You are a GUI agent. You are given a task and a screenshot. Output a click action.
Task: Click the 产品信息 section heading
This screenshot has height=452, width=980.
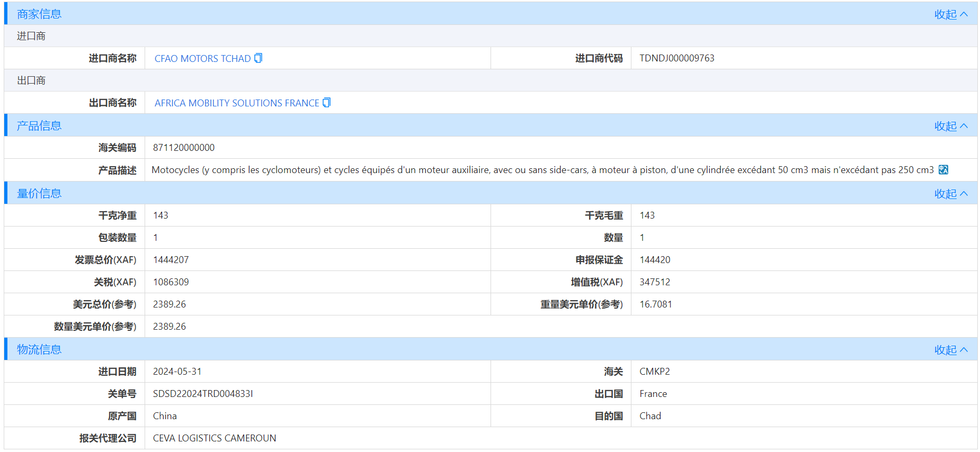(39, 126)
